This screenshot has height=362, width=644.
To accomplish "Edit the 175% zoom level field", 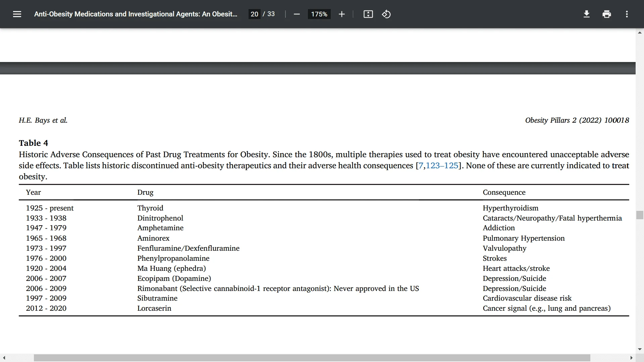I will click(319, 14).
